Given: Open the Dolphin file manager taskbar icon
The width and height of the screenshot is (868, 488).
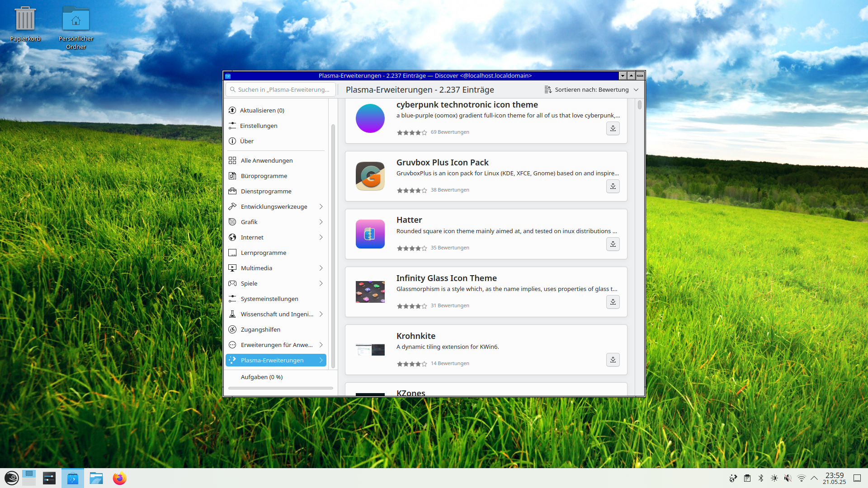Looking at the screenshot, I should coord(96,478).
